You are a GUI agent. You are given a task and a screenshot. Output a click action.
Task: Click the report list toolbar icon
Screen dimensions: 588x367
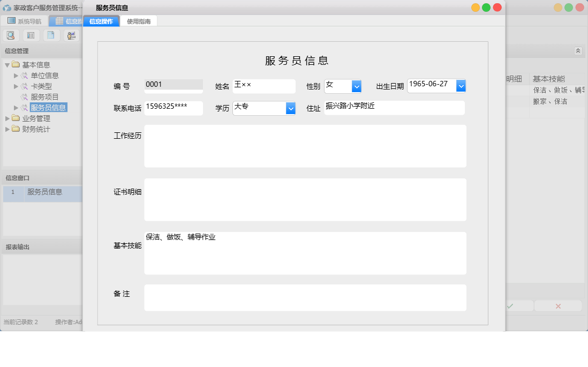click(x=31, y=35)
